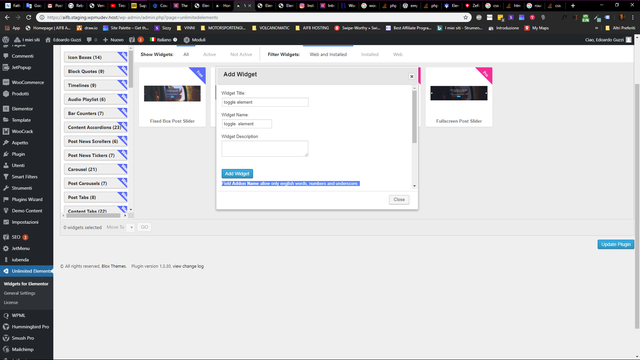Open Smart Filters in the sidebar

tap(24, 177)
